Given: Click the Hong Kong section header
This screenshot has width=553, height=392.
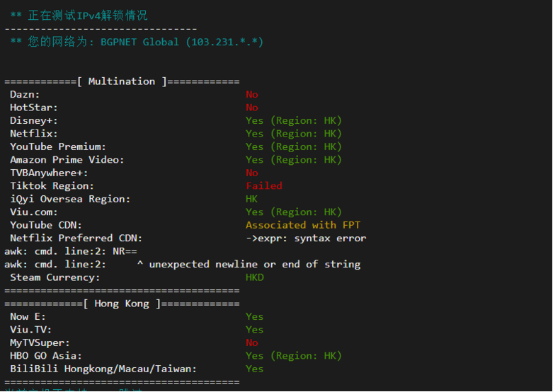Looking at the screenshot, I should pyautogui.click(x=122, y=304).
